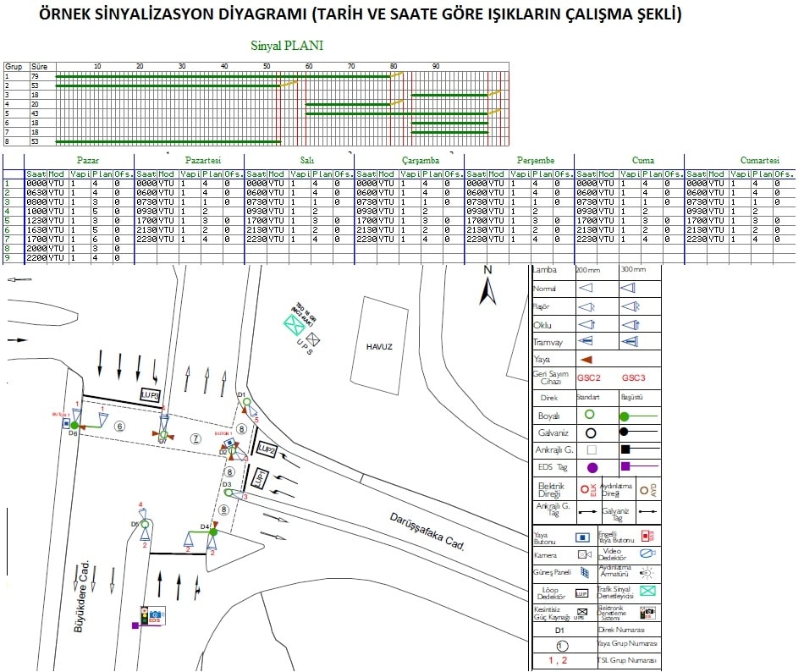The height and width of the screenshot is (672, 804).
Task: Click the teal traffic signal controller icon on the map
Action: coord(294,325)
